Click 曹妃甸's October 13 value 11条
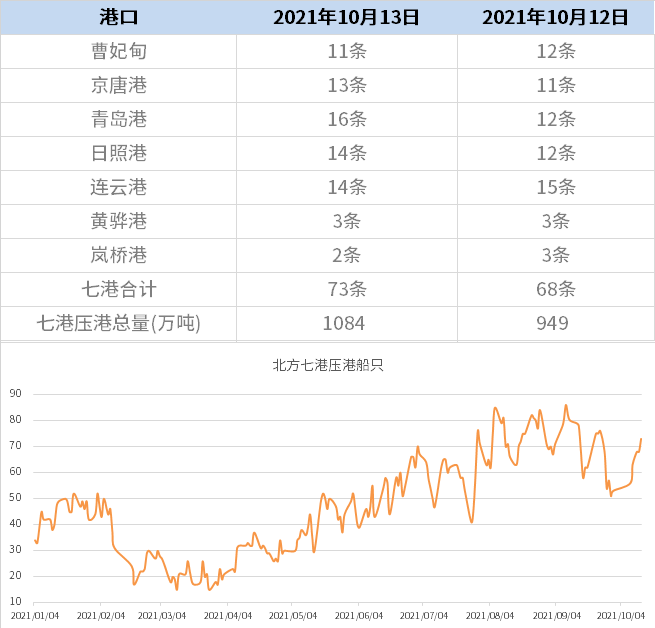 coord(347,51)
